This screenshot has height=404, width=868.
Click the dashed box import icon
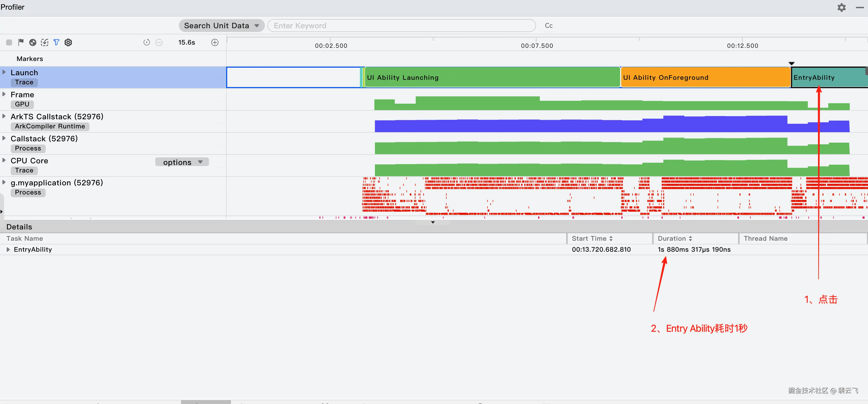(45, 42)
